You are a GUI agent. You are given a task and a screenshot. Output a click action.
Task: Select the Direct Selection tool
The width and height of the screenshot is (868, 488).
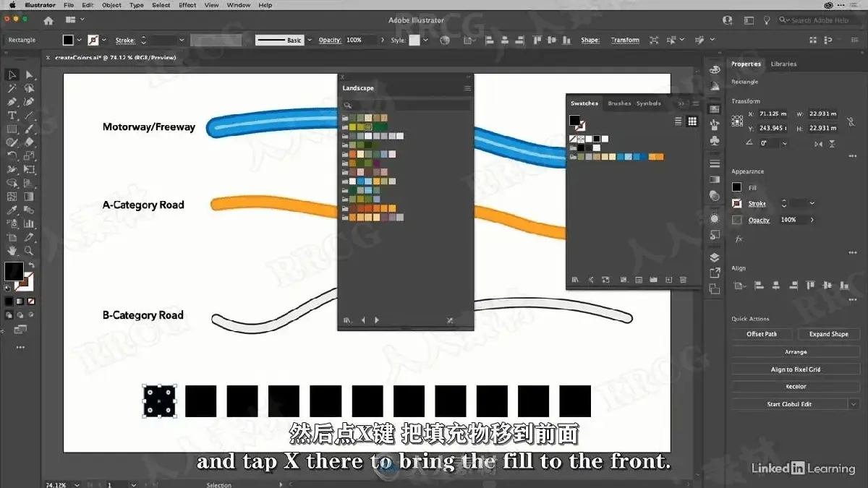pos(30,75)
